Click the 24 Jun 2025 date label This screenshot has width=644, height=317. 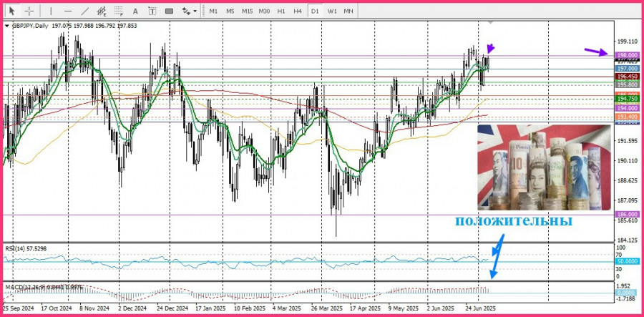[x=482, y=308]
